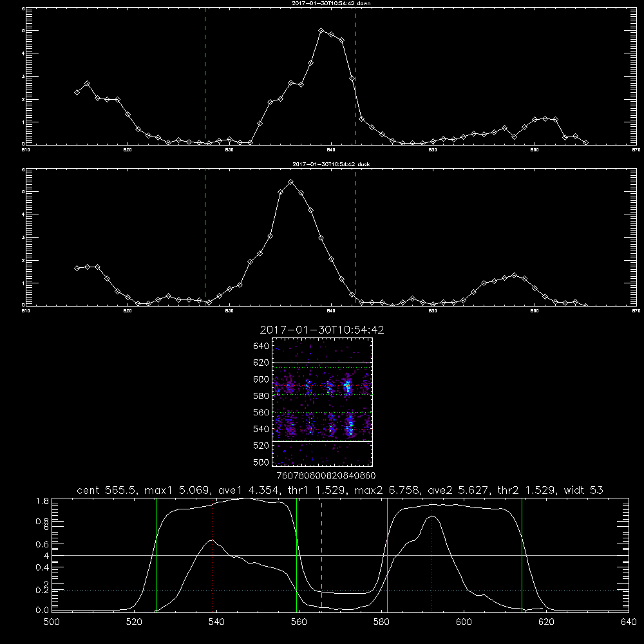Click the 860 label on dusk plot x-axis

(535, 311)
